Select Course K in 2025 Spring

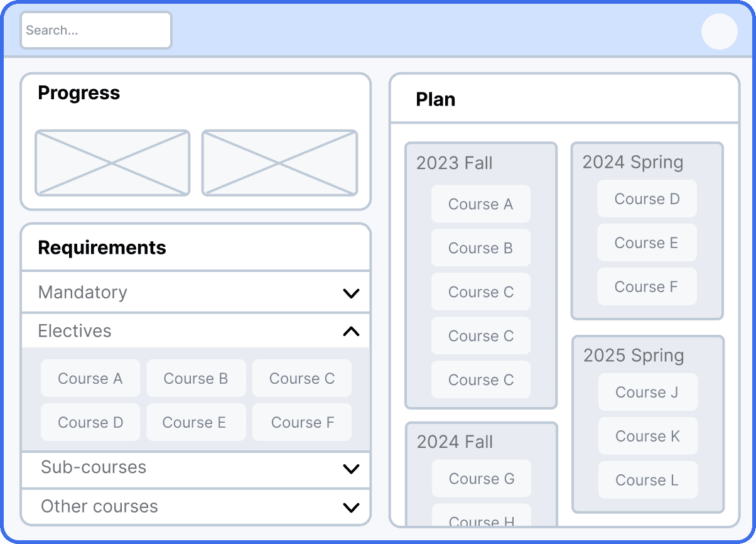(648, 436)
